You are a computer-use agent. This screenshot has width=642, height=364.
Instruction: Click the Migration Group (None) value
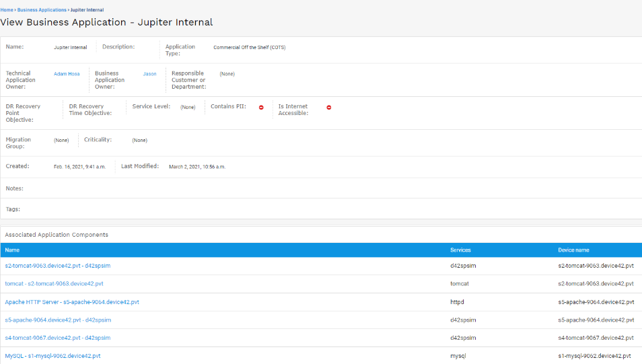[x=61, y=141]
